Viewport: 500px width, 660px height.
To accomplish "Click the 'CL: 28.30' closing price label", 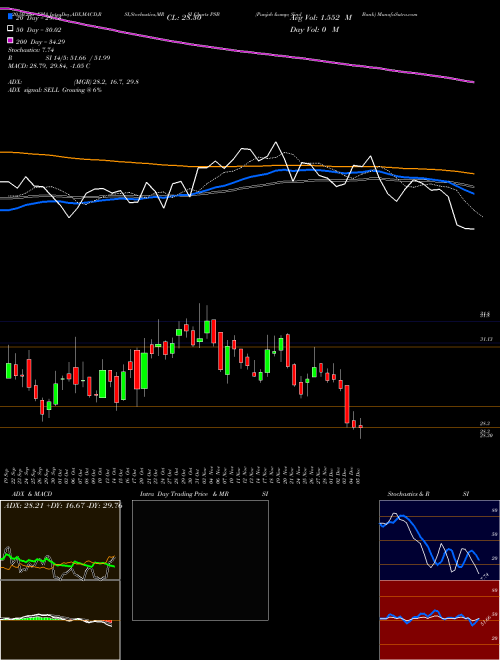I will point(184,18).
